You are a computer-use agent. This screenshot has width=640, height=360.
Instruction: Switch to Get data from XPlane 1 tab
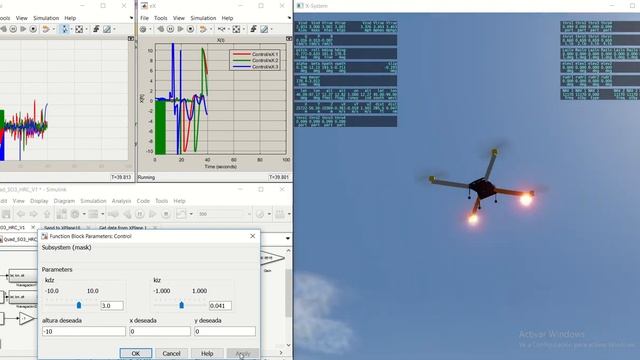123,227
